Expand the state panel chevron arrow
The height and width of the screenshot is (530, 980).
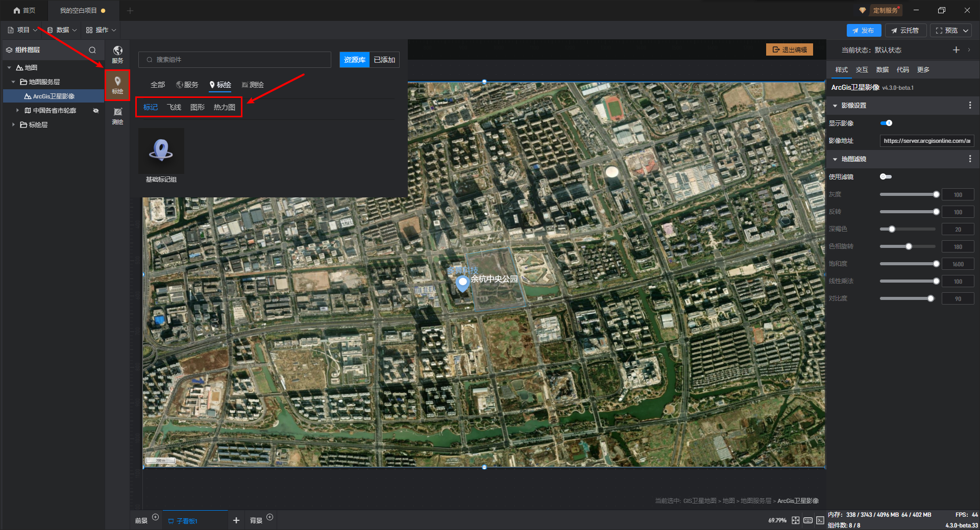point(969,50)
